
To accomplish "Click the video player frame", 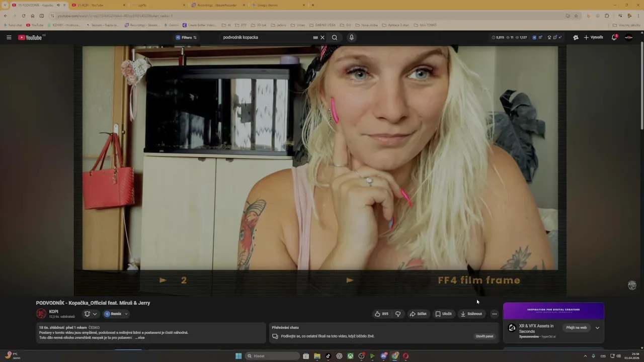I will (320, 171).
